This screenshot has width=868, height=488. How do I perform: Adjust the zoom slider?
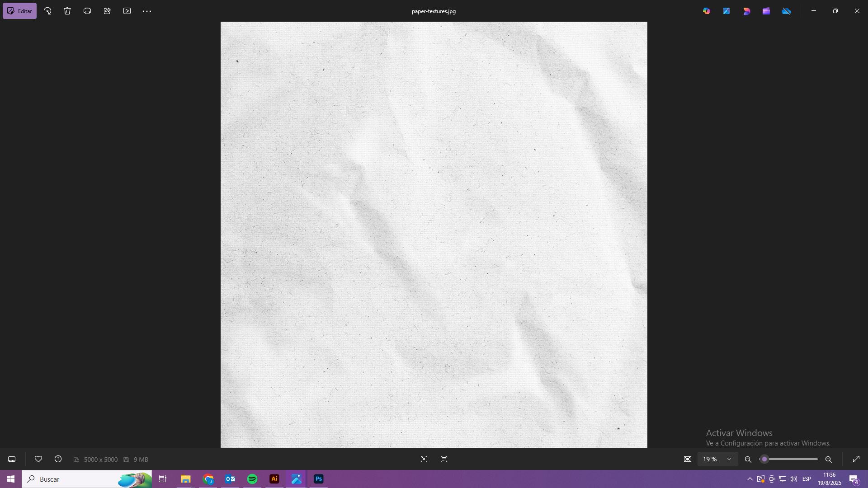coord(788,459)
